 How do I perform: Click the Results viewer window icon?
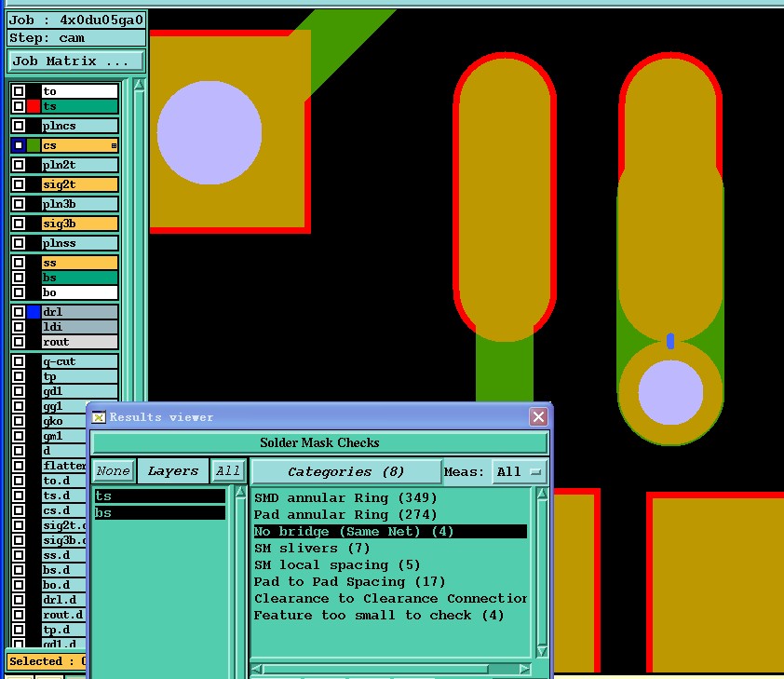(x=99, y=417)
